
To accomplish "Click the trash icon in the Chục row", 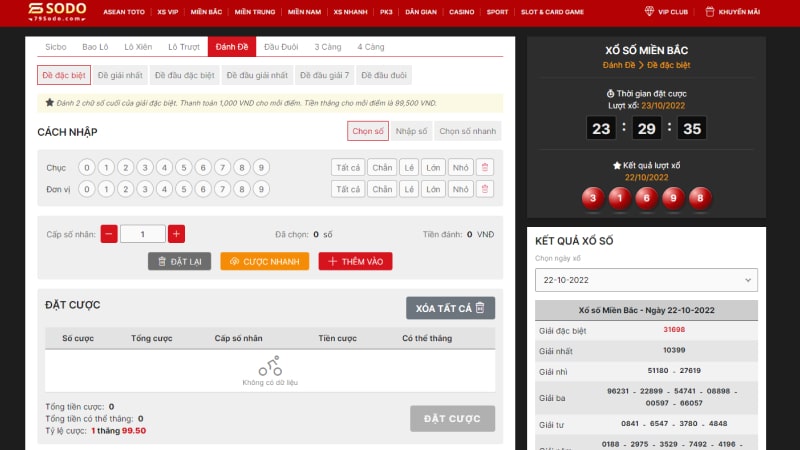I will (x=484, y=167).
